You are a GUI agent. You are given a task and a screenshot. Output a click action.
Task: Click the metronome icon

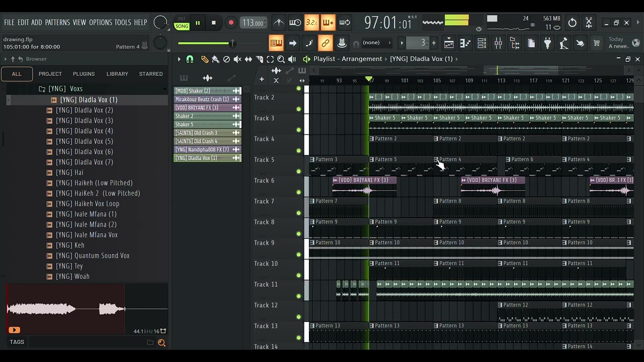(278, 23)
